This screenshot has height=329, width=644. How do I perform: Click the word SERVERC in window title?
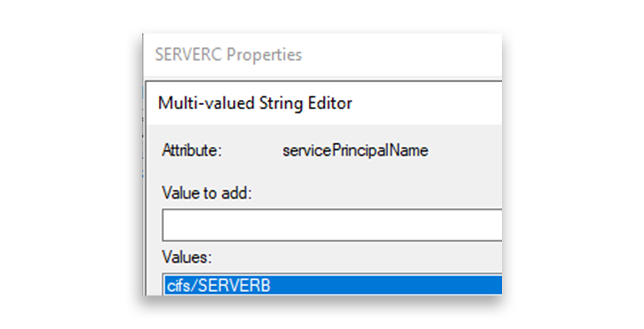(189, 55)
